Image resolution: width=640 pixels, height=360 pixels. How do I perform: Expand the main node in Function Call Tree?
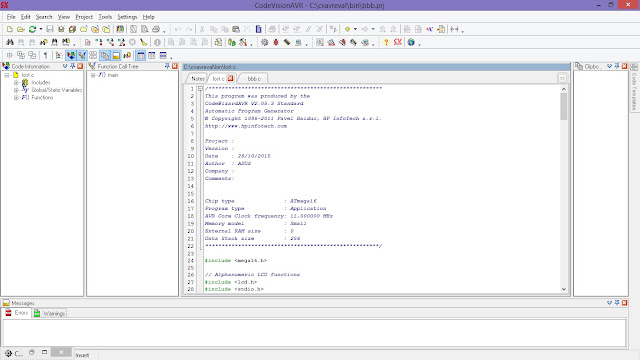[x=93, y=75]
